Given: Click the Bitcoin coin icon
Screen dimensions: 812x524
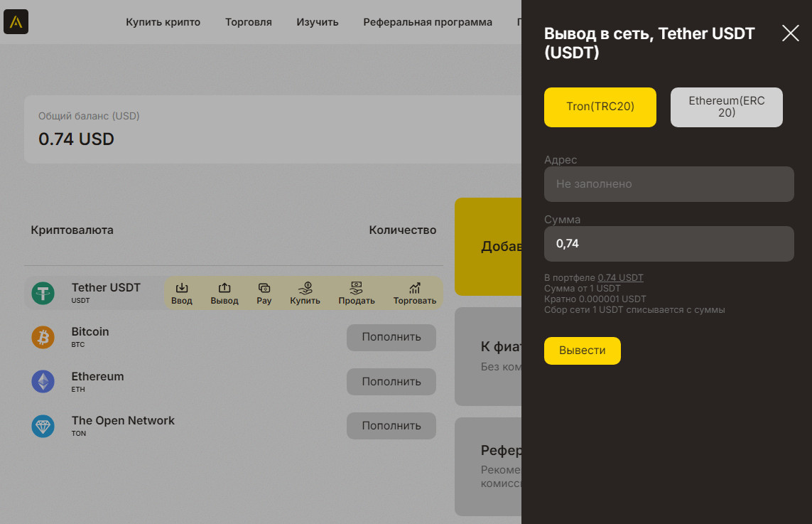Looking at the screenshot, I should click(43, 338).
